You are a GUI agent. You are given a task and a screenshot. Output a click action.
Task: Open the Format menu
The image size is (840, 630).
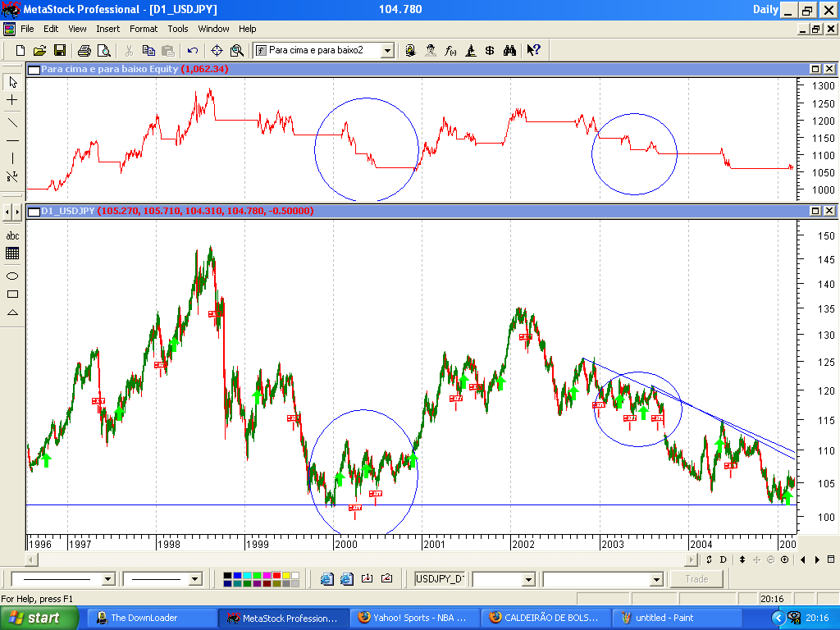[144, 29]
